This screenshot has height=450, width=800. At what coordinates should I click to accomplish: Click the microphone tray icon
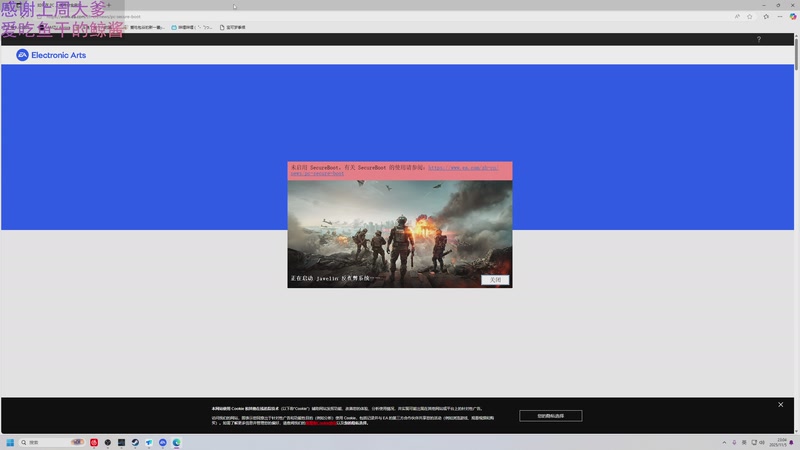(734, 442)
